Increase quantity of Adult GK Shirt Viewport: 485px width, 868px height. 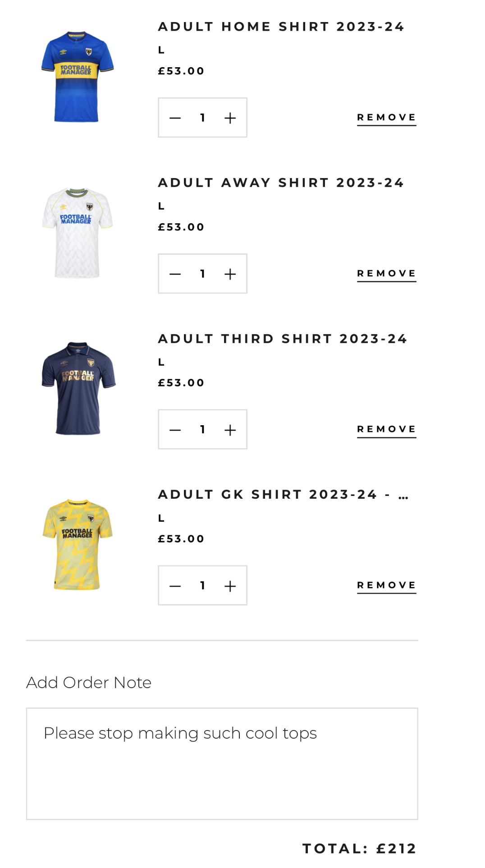[x=230, y=586]
